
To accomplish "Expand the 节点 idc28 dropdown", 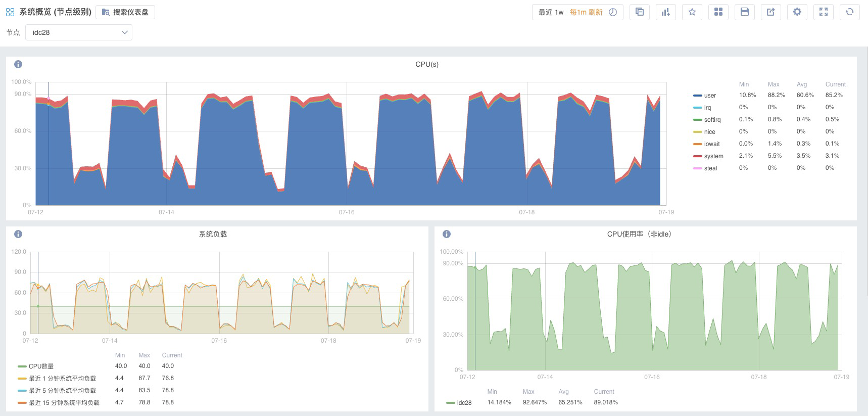I will click(79, 32).
